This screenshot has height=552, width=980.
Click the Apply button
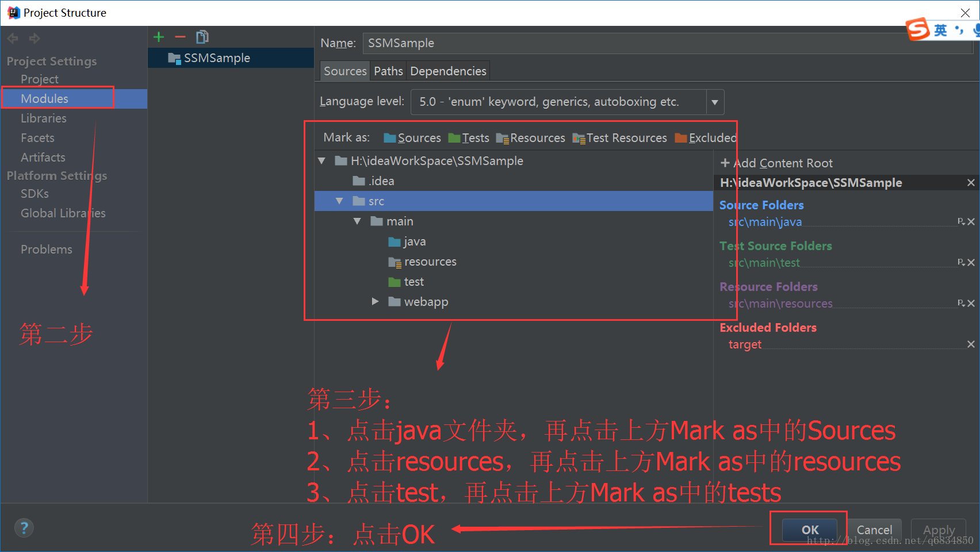[x=939, y=530]
